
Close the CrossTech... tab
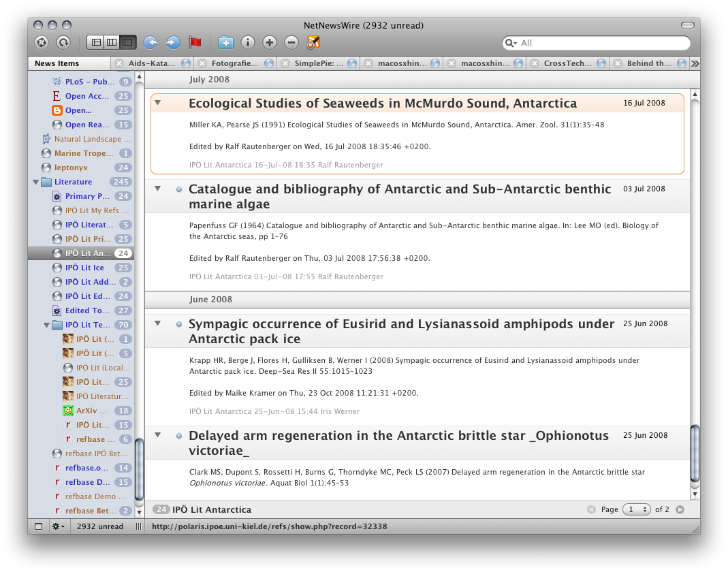(535, 63)
